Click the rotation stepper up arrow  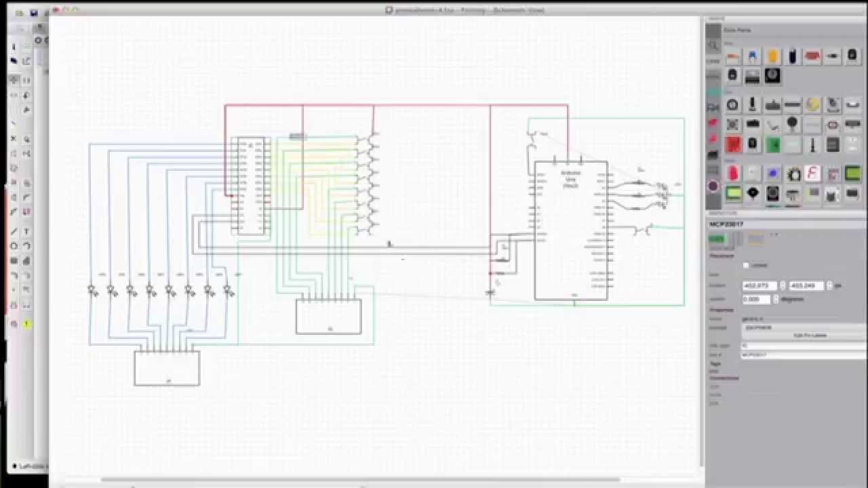tap(776, 296)
